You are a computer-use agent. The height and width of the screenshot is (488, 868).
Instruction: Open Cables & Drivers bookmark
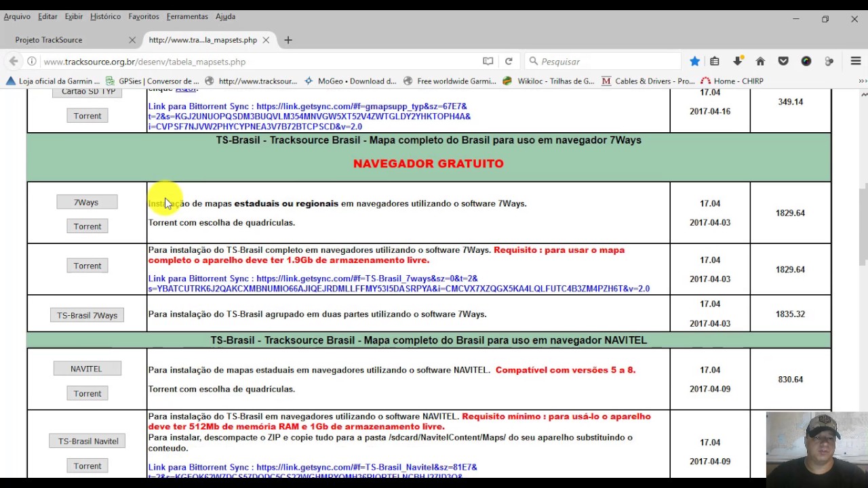tap(648, 81)
